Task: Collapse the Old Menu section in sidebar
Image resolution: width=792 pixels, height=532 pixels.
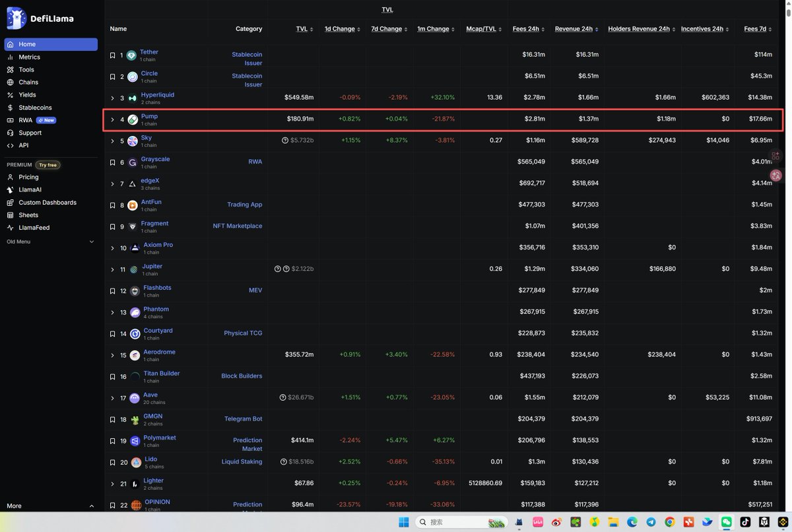Action: [51, 242]
